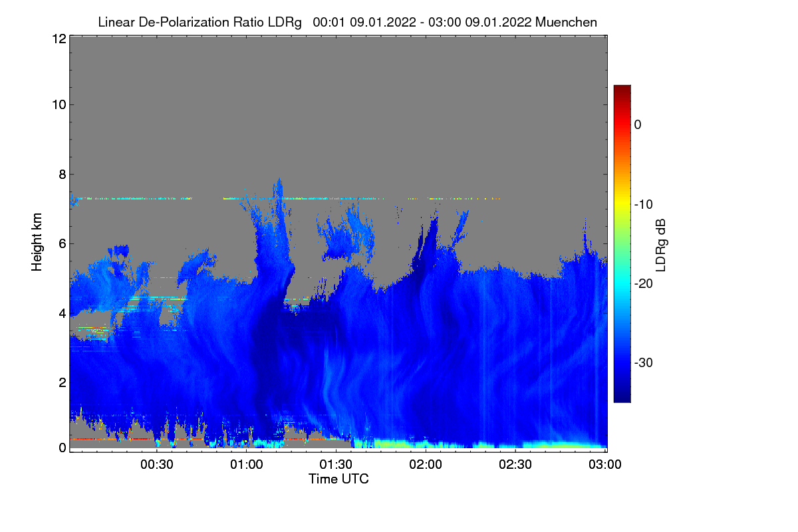Click the '01:00' time tick label
The image size is (798, 532).
click(x=247, y=464)
